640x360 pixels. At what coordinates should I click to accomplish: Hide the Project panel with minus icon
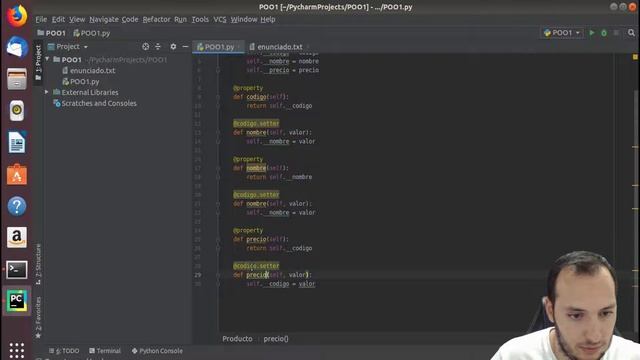pos(185,47)
